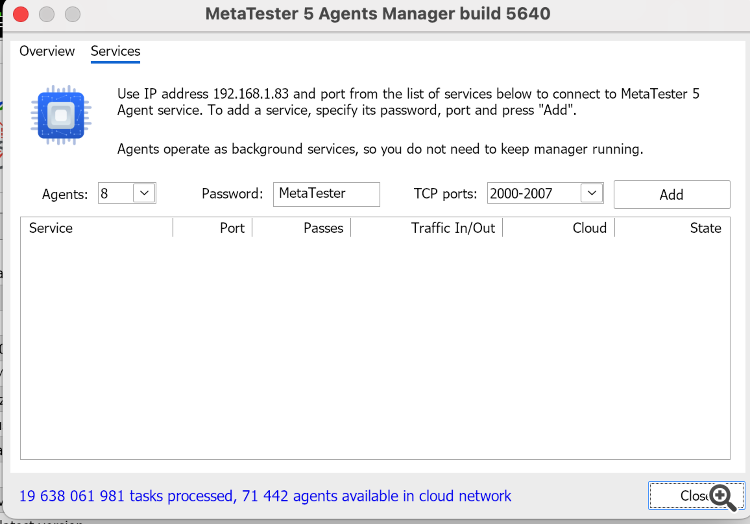Viewport: 750px width, 524px height.
Task: Click the Passes column header
Action: 302,228
